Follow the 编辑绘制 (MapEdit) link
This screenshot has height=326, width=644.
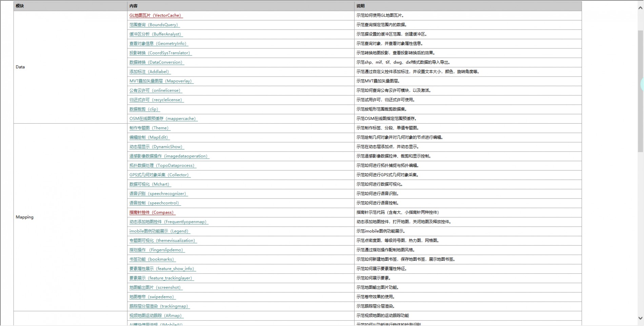pyautogui.click(x=149, y=137)
